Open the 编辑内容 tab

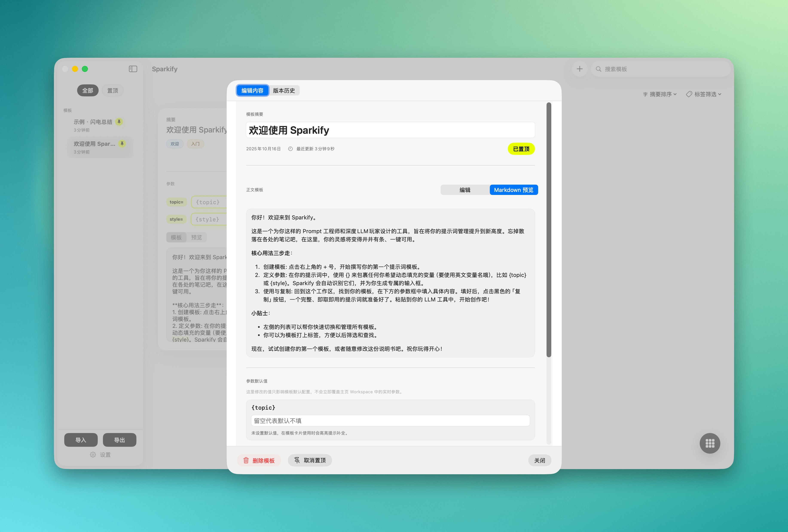click(252, 90)
